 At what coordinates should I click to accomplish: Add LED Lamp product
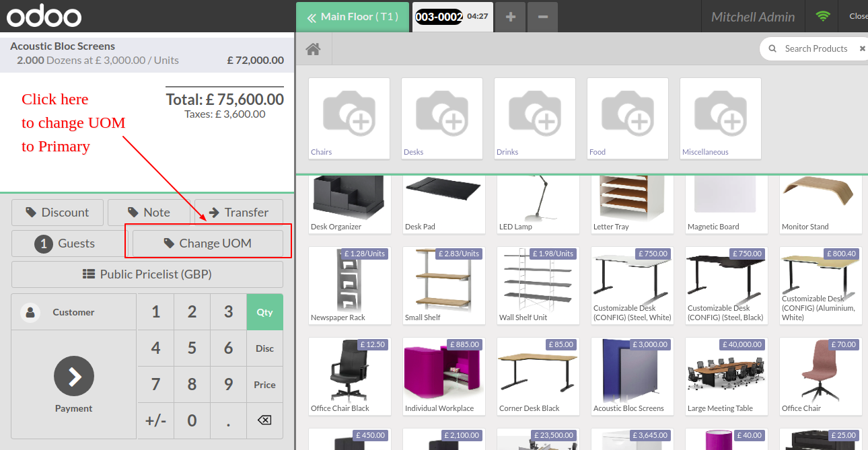pos(538,204)
